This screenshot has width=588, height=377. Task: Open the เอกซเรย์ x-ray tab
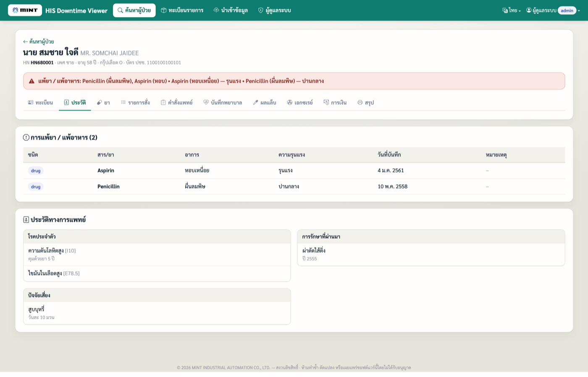(300, 102)
